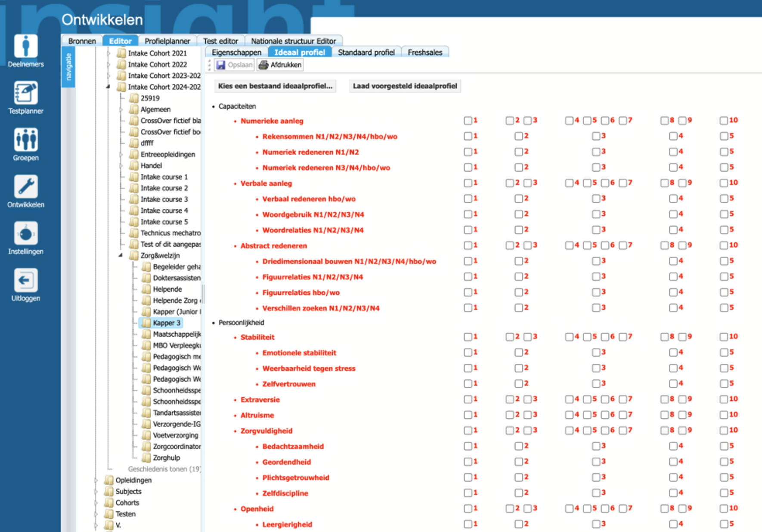This screenshot has height=532, width=762.
Task: Select the Doktersassistent folder in tree
Action: (x=176, y=278)
